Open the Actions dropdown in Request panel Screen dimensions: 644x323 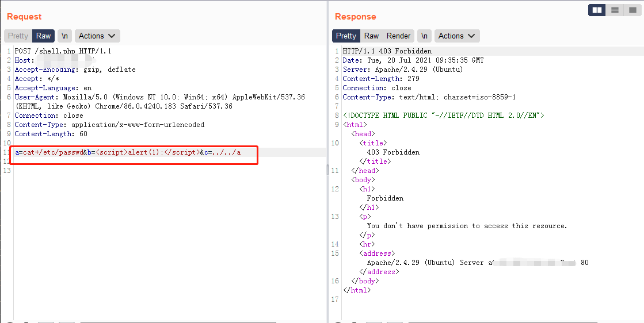click(97, 36)
